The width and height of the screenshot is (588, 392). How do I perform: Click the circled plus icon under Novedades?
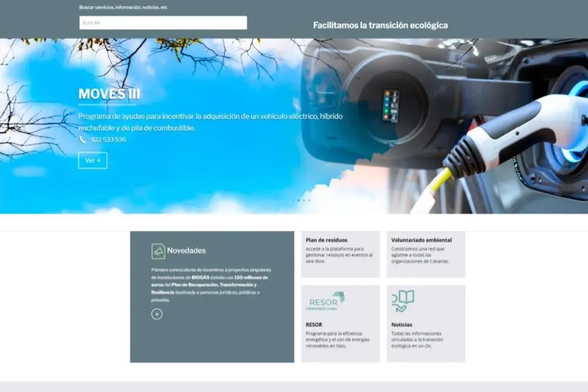[x=157, y=314]
